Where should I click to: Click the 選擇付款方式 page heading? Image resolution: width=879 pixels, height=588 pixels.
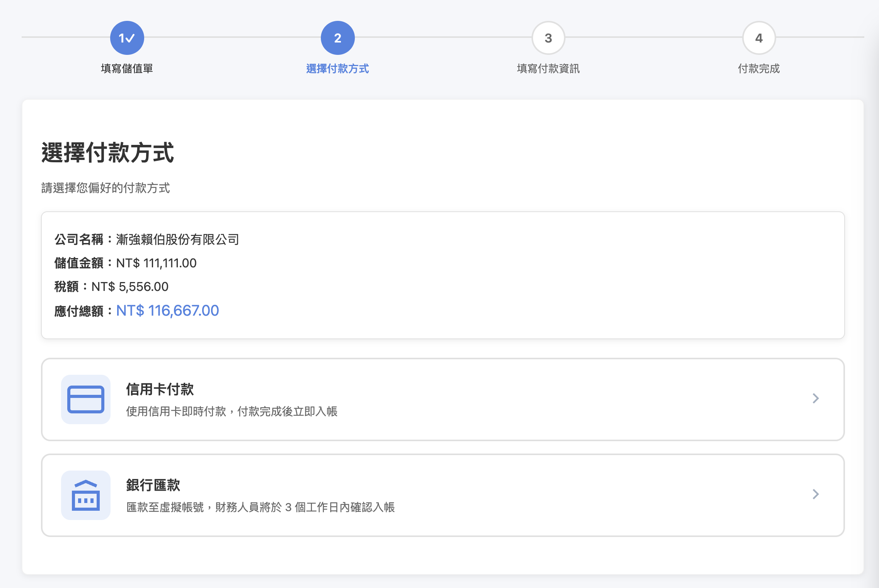[x=108, y=152]
